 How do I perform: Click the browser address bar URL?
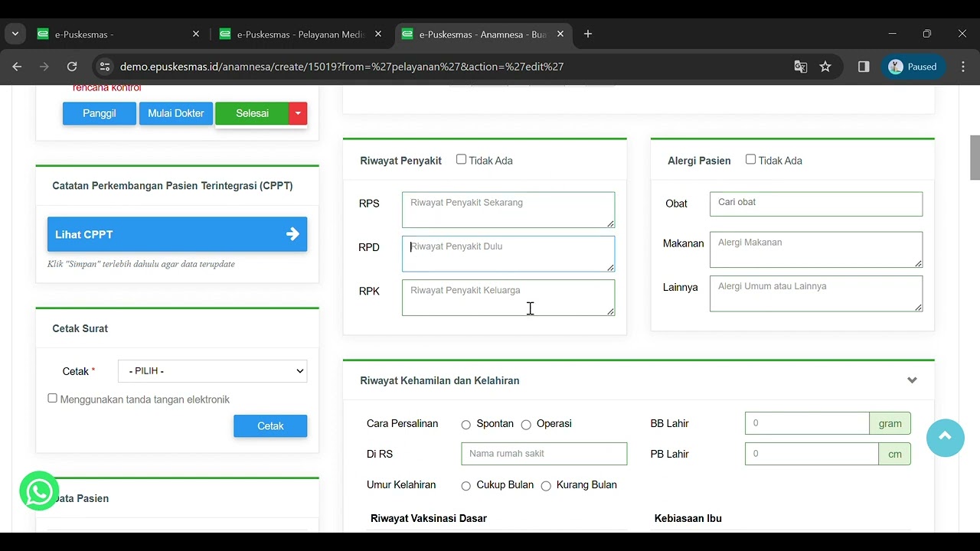(341, 67)
